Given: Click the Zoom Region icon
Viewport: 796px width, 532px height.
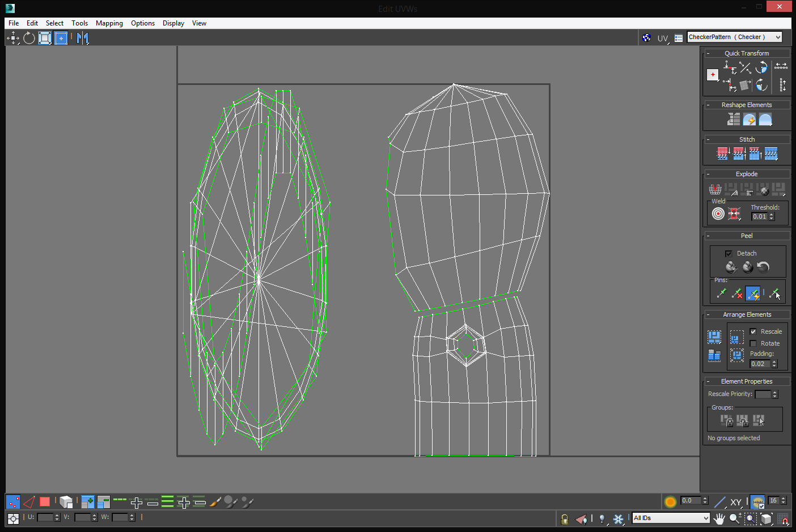Looking at the screenshot, I should (x=751, y=518).
